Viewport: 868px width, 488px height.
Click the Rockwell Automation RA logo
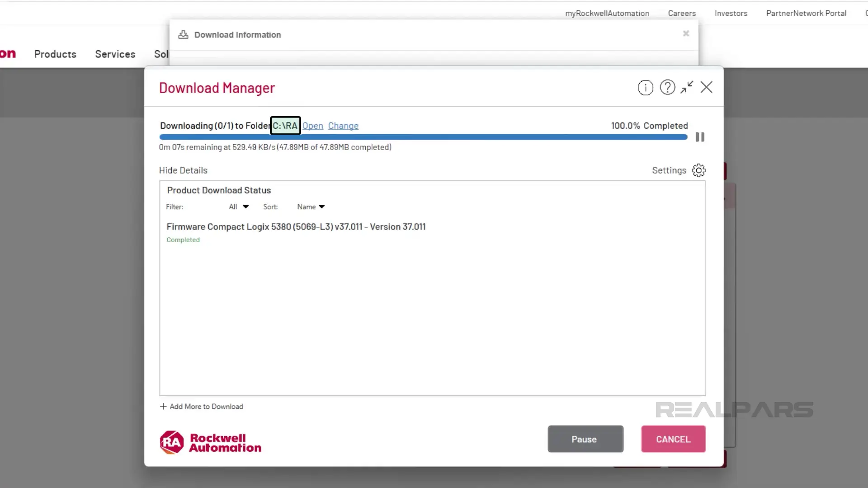(171, 442)
